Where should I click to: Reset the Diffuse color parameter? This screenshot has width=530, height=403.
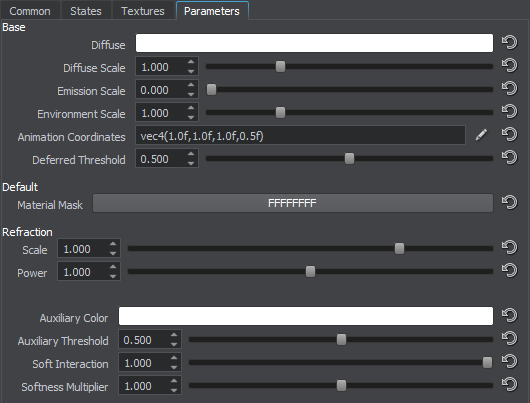[x=509, y=43]
